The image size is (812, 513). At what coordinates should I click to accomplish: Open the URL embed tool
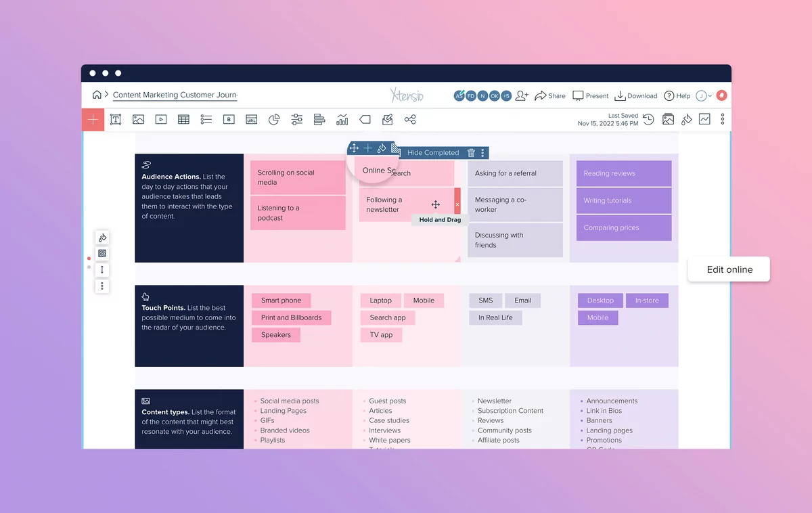click(251, 119)
